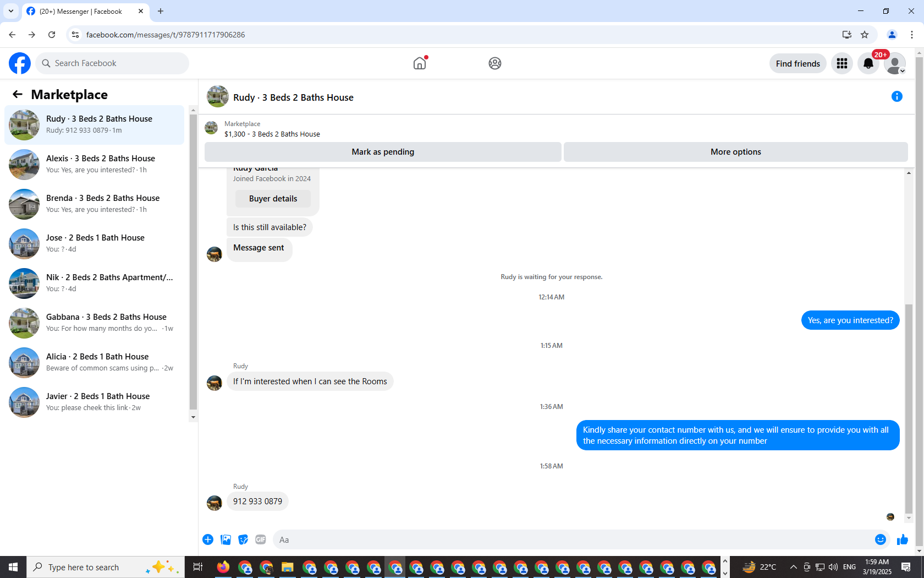Viewport: 924px width, 578px height.
Task: Click the address bar URL
Action: click(x=166, y=35)
